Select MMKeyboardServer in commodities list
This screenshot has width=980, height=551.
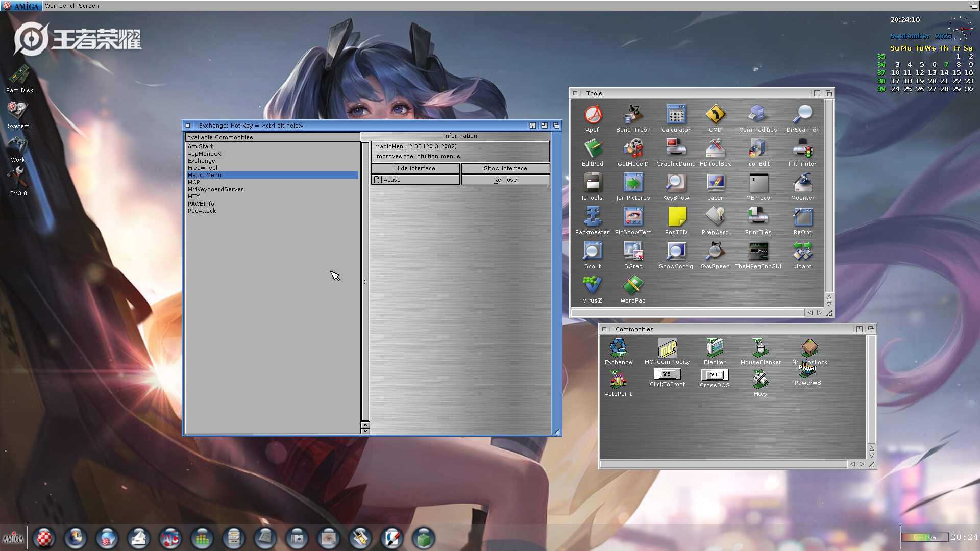pos(215,189)
